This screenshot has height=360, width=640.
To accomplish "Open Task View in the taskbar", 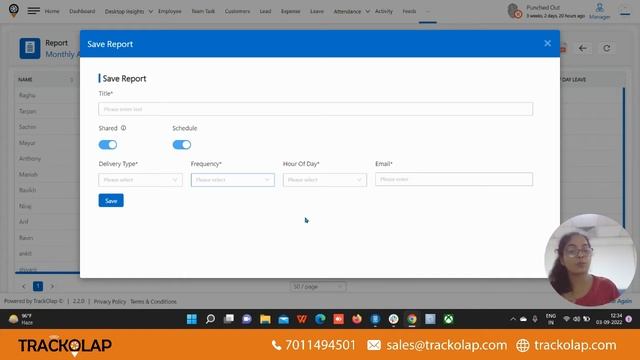I will (229, 319).
